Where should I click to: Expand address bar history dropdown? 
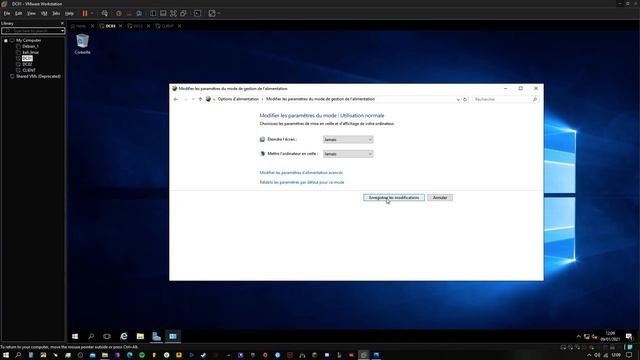[x=458, y=99]
